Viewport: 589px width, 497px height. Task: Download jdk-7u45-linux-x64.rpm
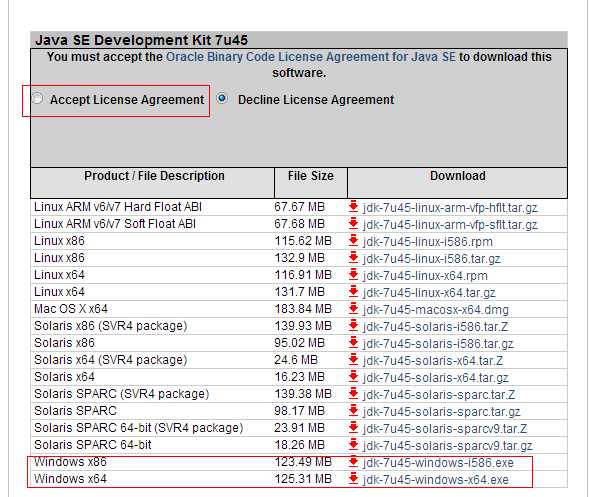point(425,276)
